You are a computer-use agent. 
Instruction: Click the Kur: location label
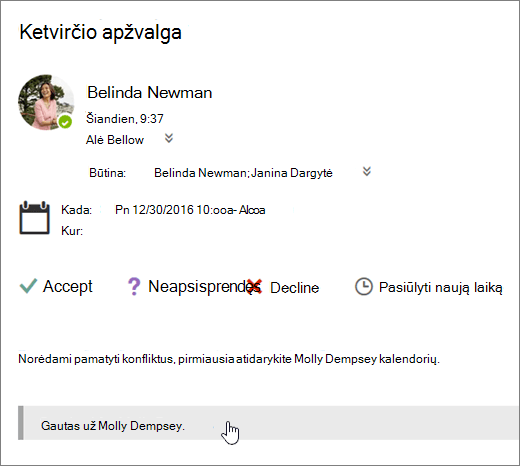(x=72, y=231)
